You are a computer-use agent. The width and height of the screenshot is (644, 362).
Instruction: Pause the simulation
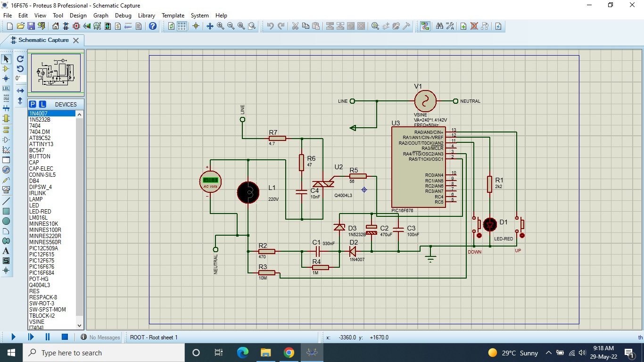pyautogui.click(x=48, y=337)
